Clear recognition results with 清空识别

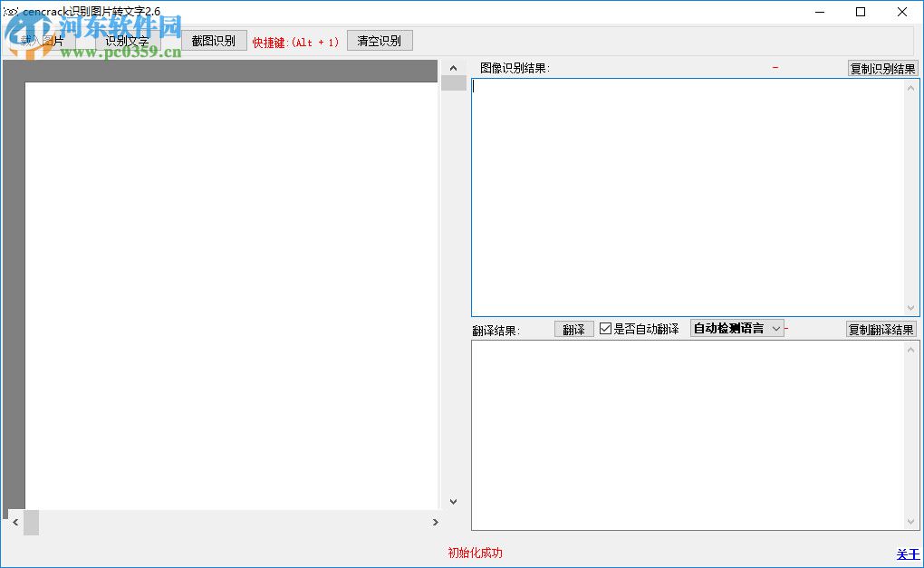[380, 40]
